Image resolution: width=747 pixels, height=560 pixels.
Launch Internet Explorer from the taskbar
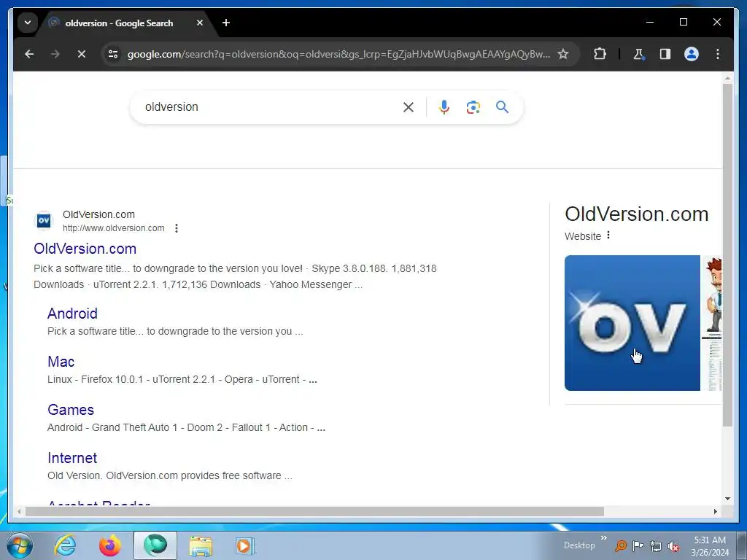pyautogui.click(x=65, y=545)
